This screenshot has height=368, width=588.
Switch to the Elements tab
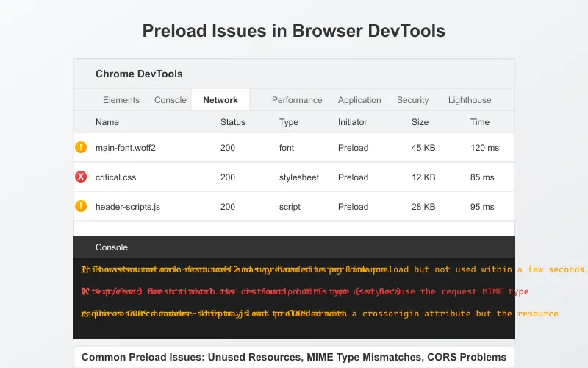tap(121, 100)
